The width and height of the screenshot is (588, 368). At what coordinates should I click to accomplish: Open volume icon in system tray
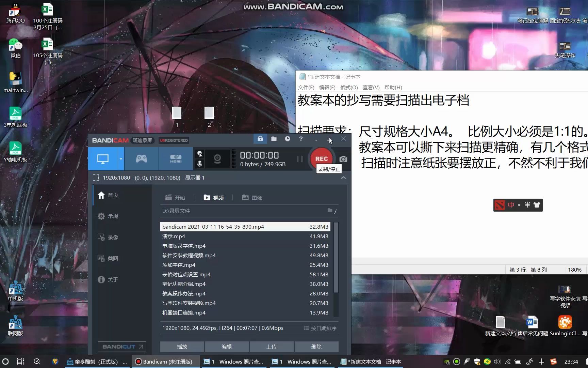(497, 362)
